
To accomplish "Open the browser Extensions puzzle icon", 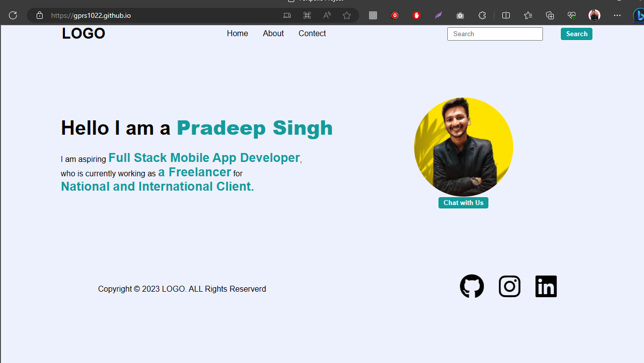I will click(x=482, y=15).
